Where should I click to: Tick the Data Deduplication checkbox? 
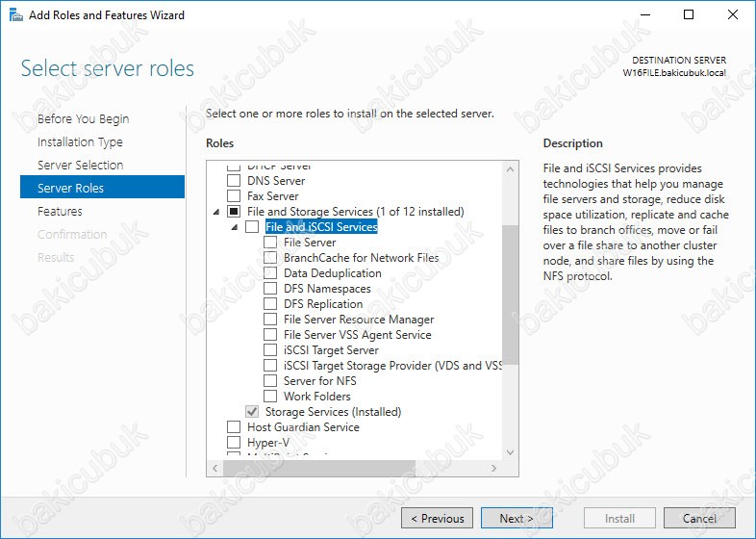click(x=270, y=273)
